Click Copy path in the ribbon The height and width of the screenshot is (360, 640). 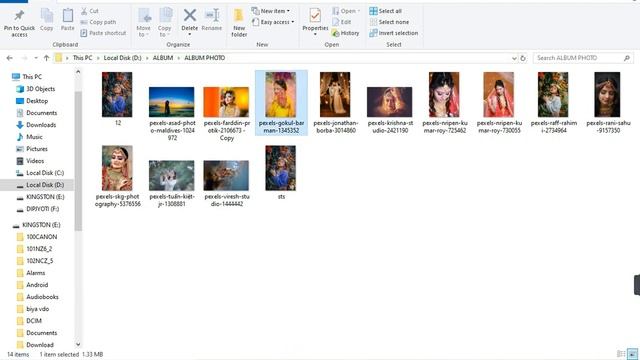click(98, 22)
